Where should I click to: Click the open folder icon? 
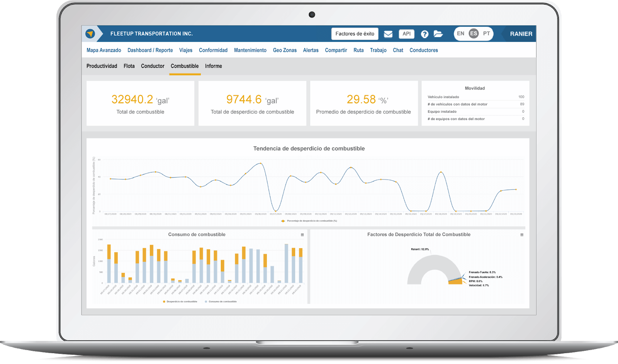tap(438, 34)
